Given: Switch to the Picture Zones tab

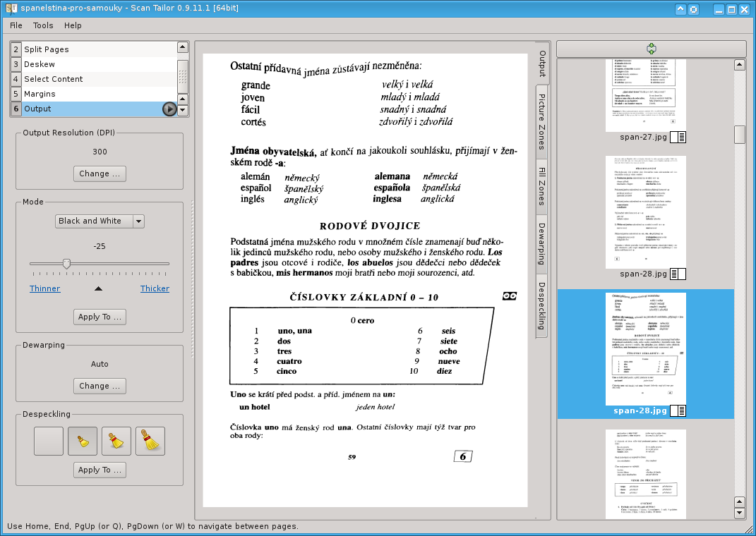Looking at the screenshot, I should click(542, 122).
